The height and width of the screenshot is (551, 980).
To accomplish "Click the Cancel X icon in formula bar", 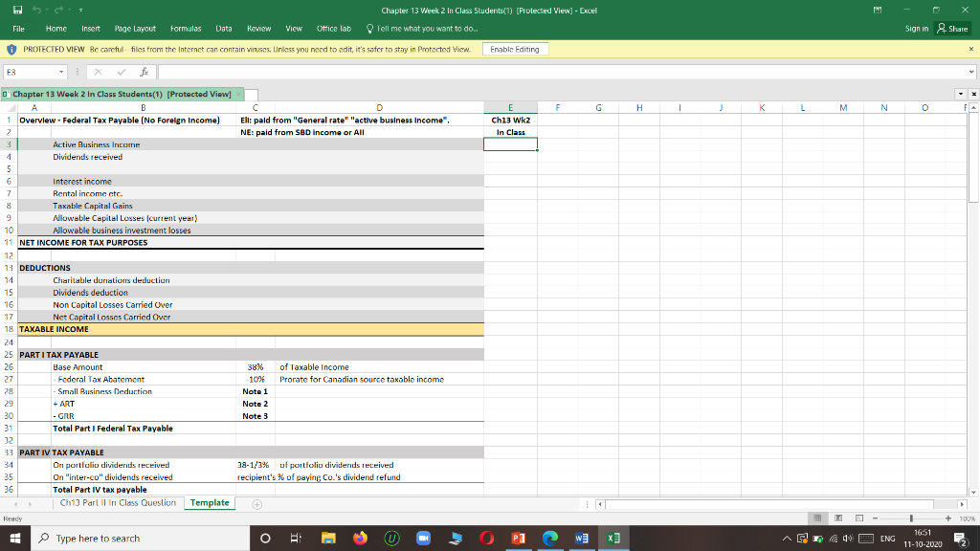I will point(99,72).
